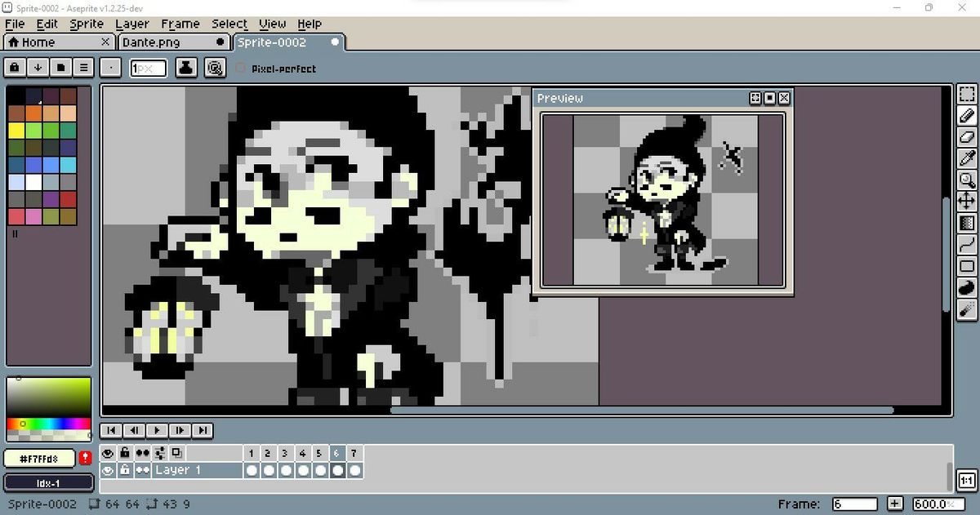
Task: Open the File menu
Action: pos(15,24)
